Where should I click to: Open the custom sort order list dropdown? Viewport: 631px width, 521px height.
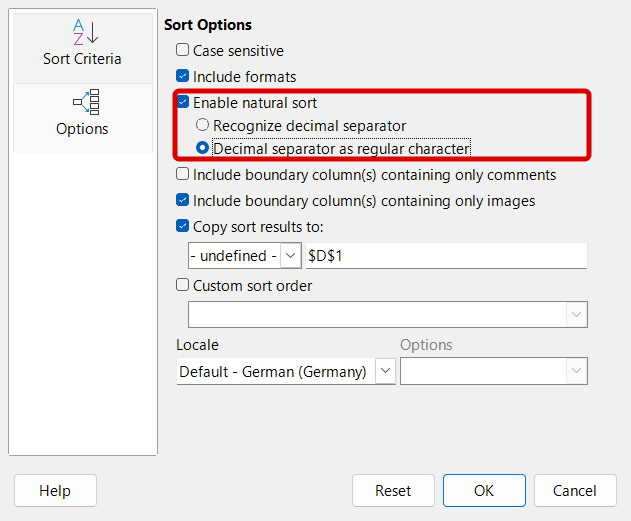[x=576, y=315]
